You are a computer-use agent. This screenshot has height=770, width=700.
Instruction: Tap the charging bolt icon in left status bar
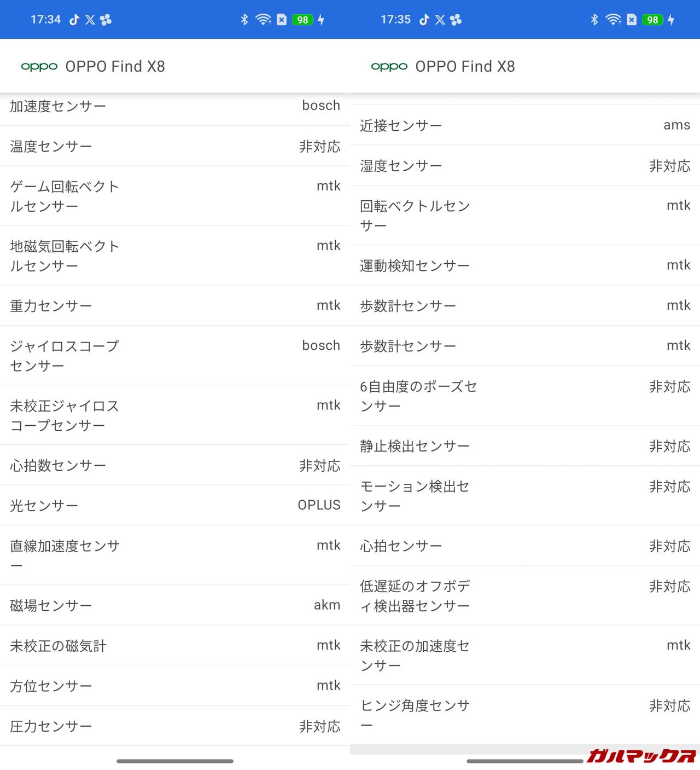[321, 20]
